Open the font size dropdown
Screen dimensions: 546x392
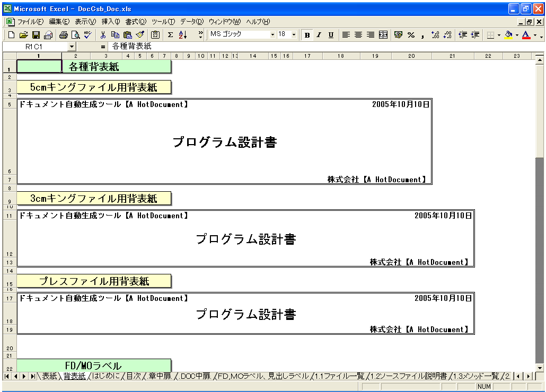tap(294, 34)
